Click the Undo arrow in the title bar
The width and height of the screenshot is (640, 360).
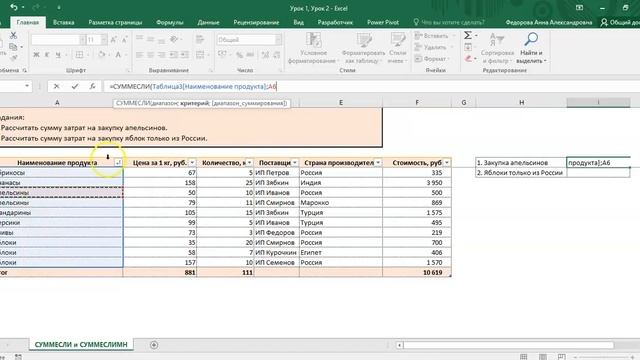(13, 7)
